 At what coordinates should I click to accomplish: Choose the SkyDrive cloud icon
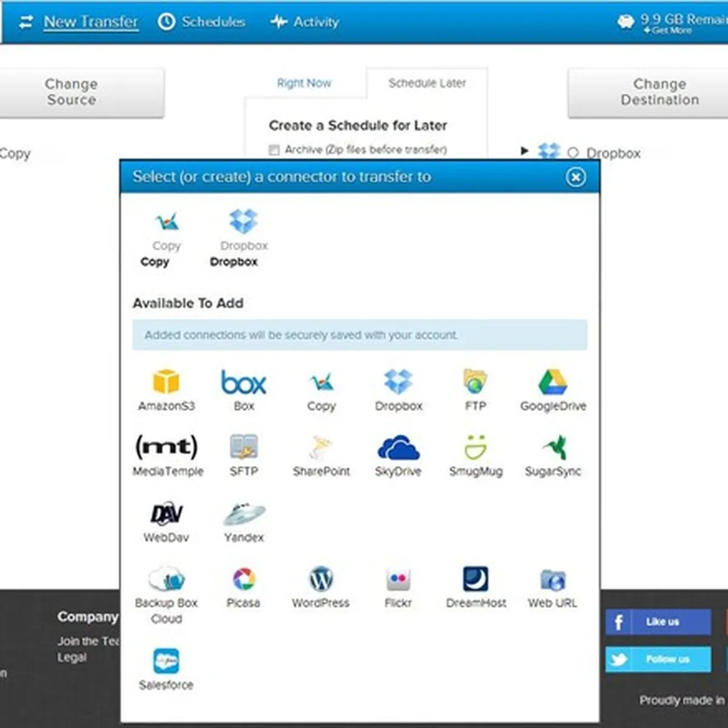coord(398,448)
